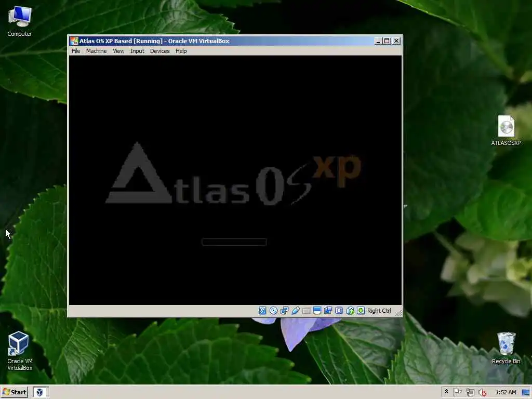The height and width of the screenshot is (399, 532).
Task: Click the window resize grip corner
Action: [x=398, y=313]
